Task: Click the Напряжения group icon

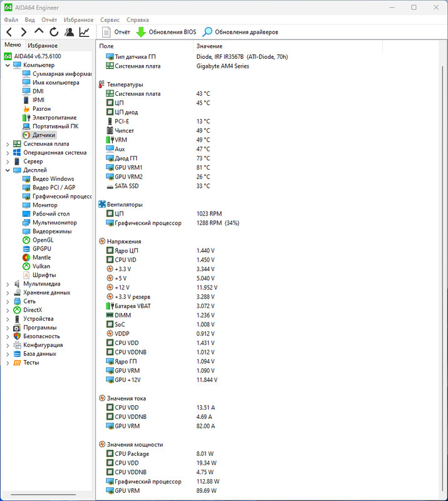Action: (x=102, y=241)
